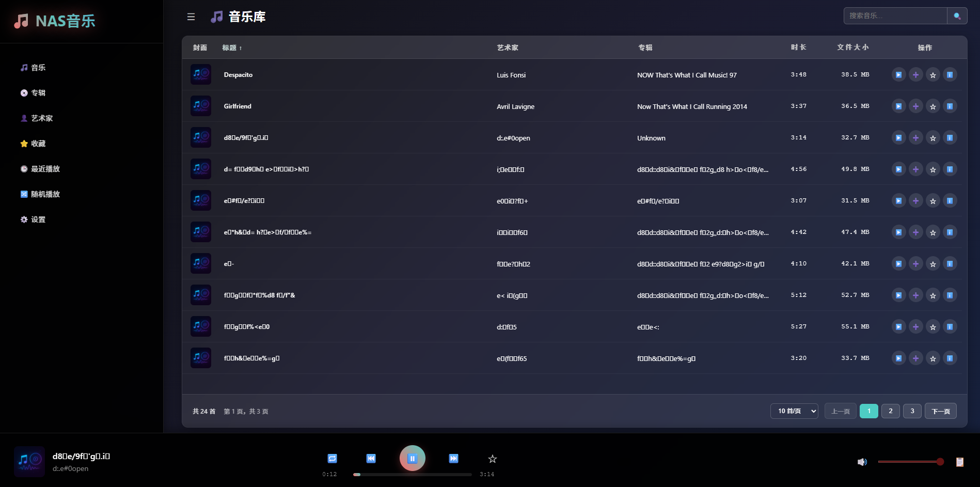Add the 47.4 MB track to playlist

coord(915,232)
